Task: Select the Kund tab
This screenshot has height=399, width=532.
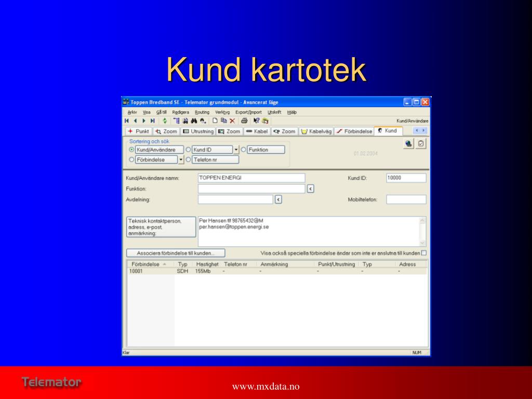Action: point(388,130)
